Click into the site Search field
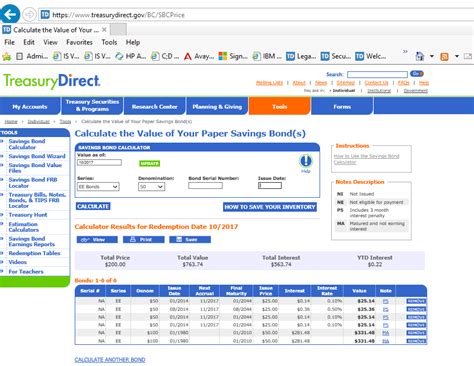Viewport: 474px width, 366px height. click(377, 74)
